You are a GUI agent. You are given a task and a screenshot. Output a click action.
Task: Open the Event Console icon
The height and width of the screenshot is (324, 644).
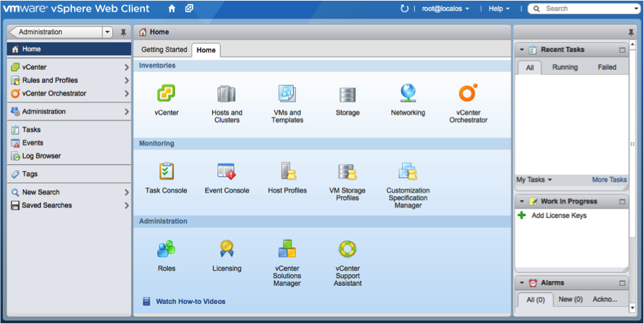coord(226,171)
